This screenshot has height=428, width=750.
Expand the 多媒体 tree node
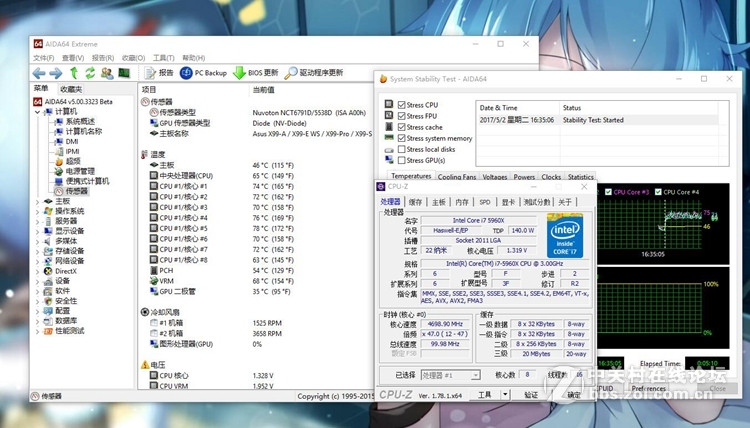pos(38,241)
